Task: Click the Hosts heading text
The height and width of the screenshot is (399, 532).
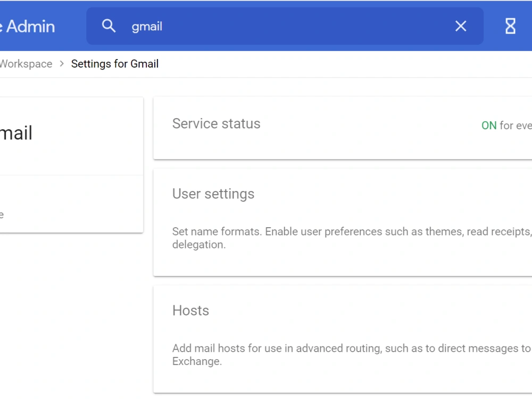Action: coord(190,311)
